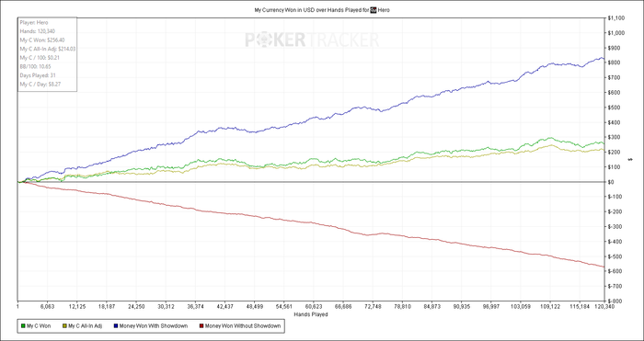Click the 'Days Played: 31' stat line
Image resolution: width=644 pixels, height=341 pixels.
(x=37, y=75)
